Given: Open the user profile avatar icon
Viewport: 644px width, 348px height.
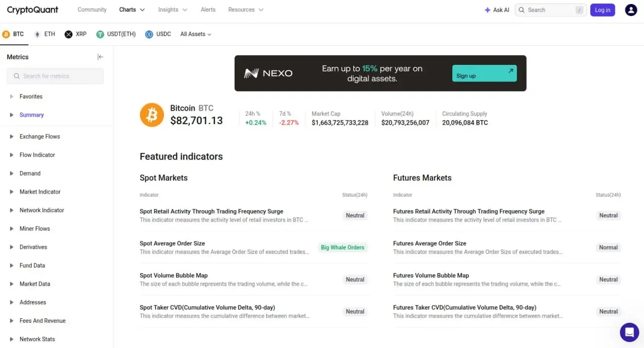Looking at the screenshot, I should click(631, 10).
